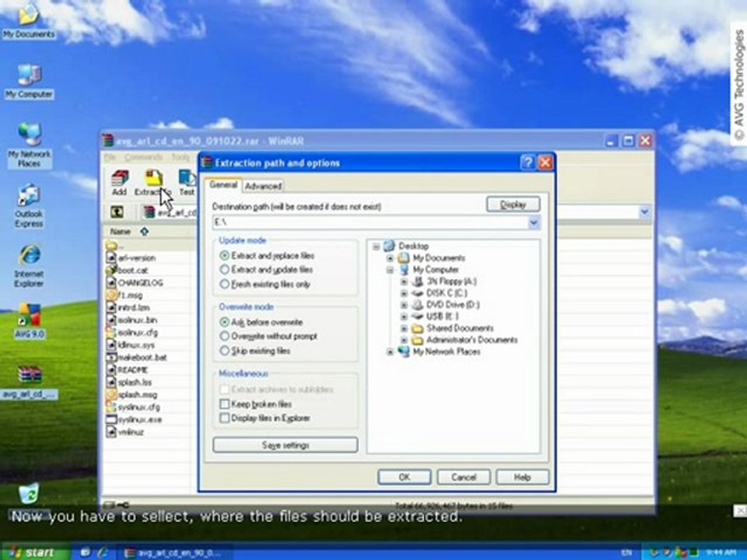Open My Documents desktop icon
The width and height of the screenshot is (747, 560).
click(29, 21)
